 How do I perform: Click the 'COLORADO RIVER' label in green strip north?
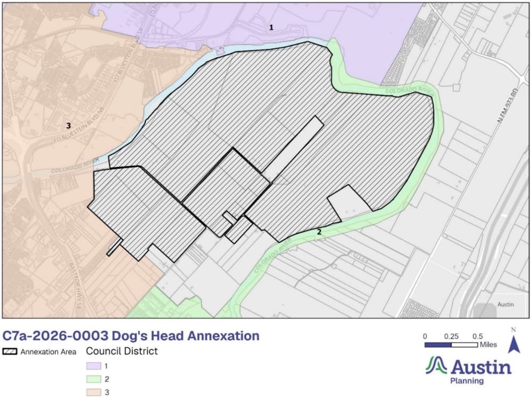(x=410, y=91)
